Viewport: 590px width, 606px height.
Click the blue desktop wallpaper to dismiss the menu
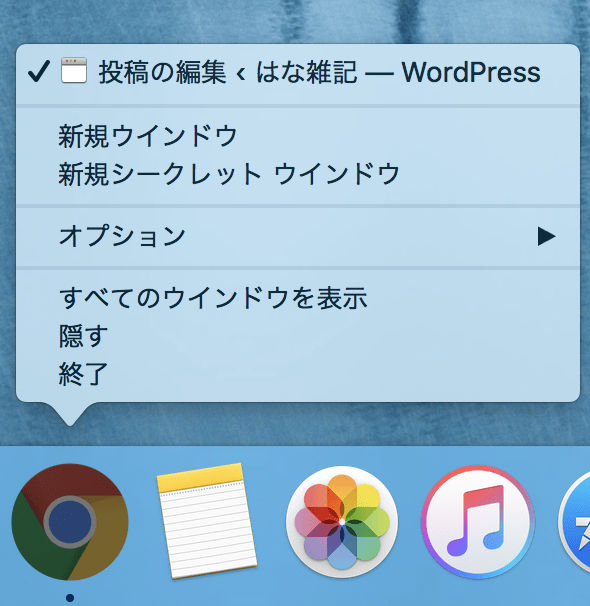(x=294, y=21)
